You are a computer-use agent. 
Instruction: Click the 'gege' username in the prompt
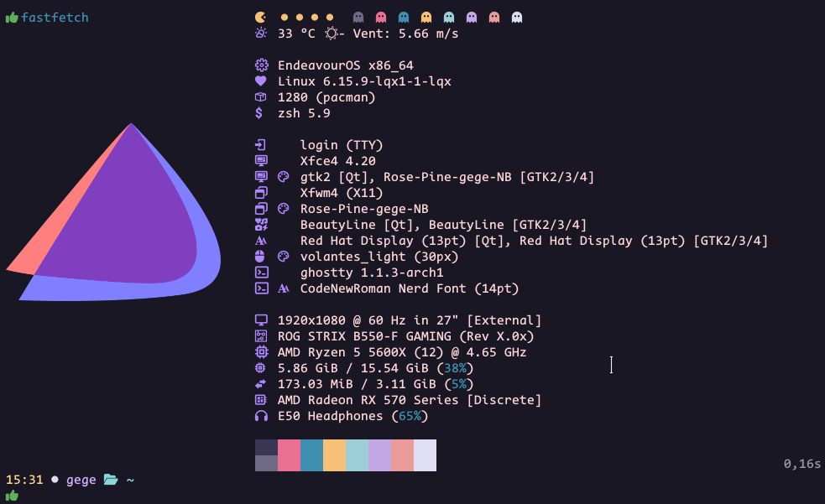(81, 481)
